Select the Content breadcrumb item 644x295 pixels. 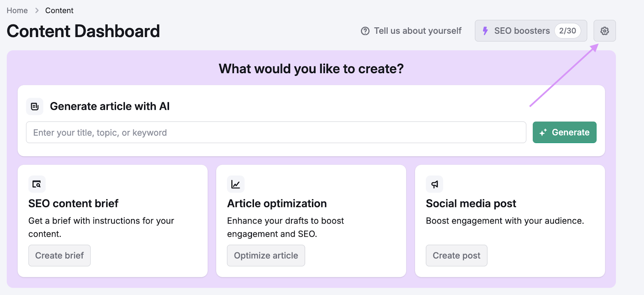[59, 10]
